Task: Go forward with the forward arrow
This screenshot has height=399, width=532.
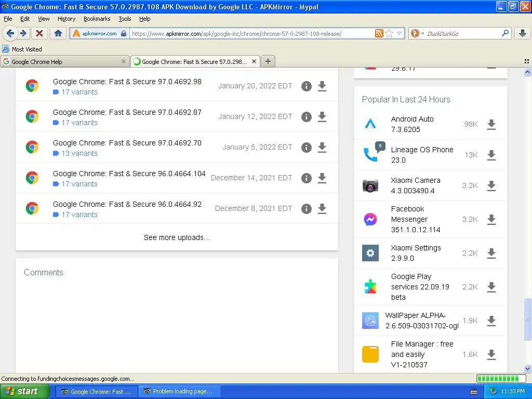Action: click(x=23, y=33)
